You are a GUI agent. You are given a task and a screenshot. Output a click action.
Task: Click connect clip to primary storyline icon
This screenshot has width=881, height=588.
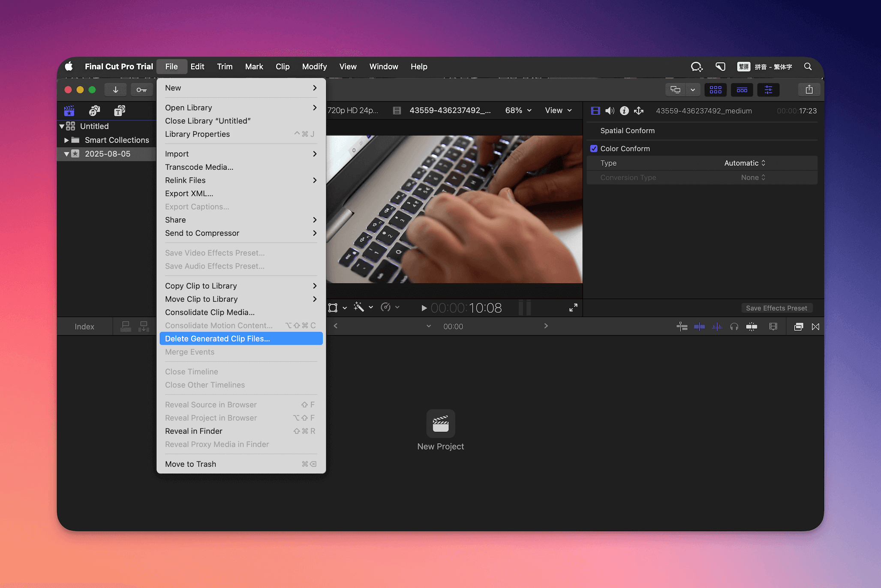coord(126,327)
